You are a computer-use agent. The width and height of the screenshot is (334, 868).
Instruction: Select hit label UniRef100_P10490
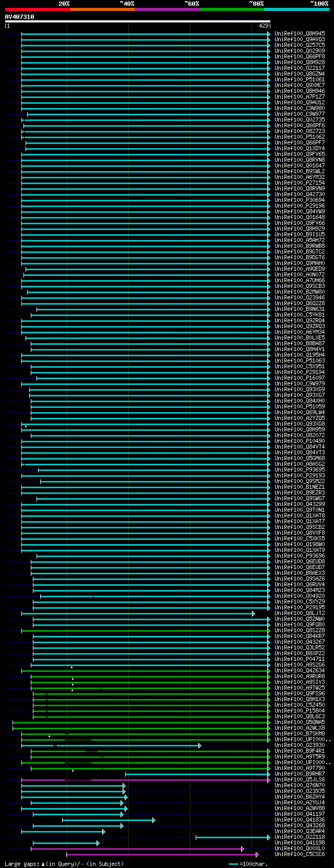pos(300,441)
